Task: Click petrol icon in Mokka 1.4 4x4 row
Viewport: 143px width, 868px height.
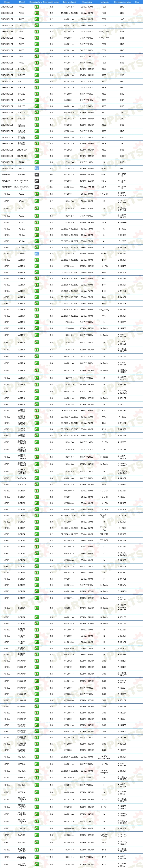Action: point(36,807)
